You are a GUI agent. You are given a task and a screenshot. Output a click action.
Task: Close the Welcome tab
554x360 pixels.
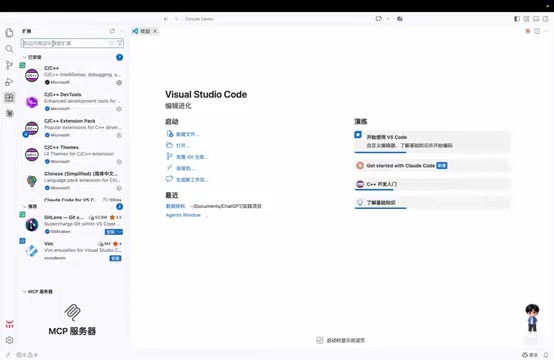click(155, 31)
